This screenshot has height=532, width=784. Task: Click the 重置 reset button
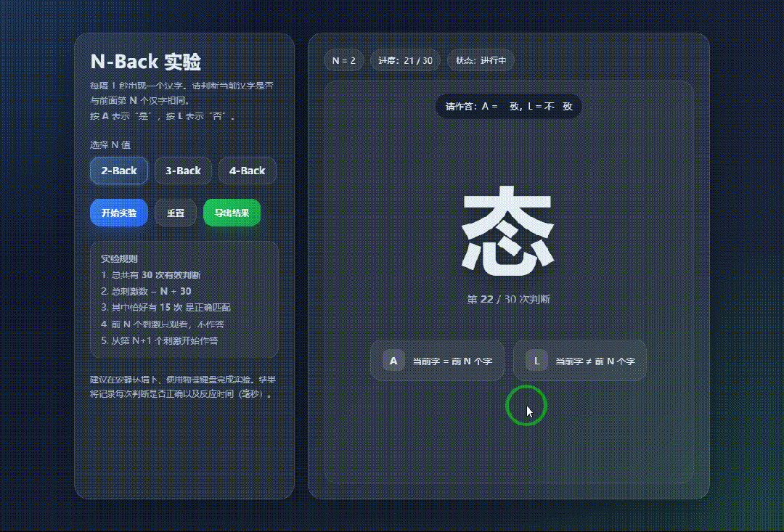coord(176,213)
